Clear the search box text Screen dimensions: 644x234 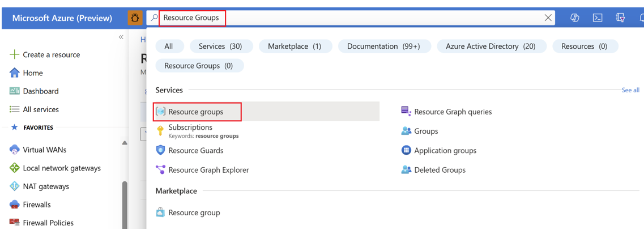[x=548, y=18]
